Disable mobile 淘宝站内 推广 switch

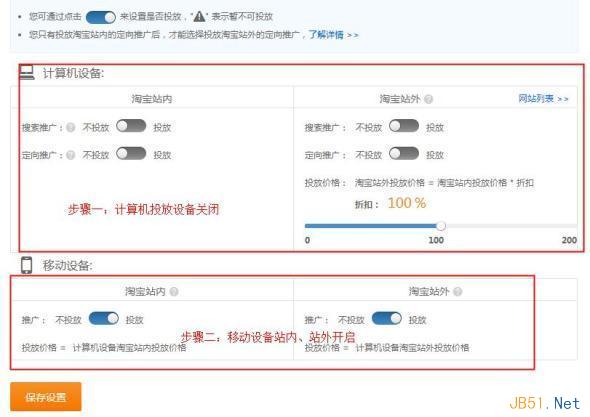pos(104,318)
